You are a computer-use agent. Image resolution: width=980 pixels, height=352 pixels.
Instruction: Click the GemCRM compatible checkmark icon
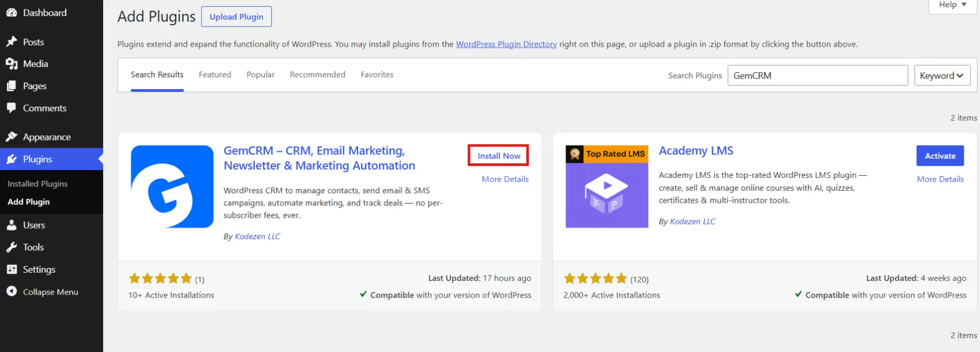pos(363,294)
